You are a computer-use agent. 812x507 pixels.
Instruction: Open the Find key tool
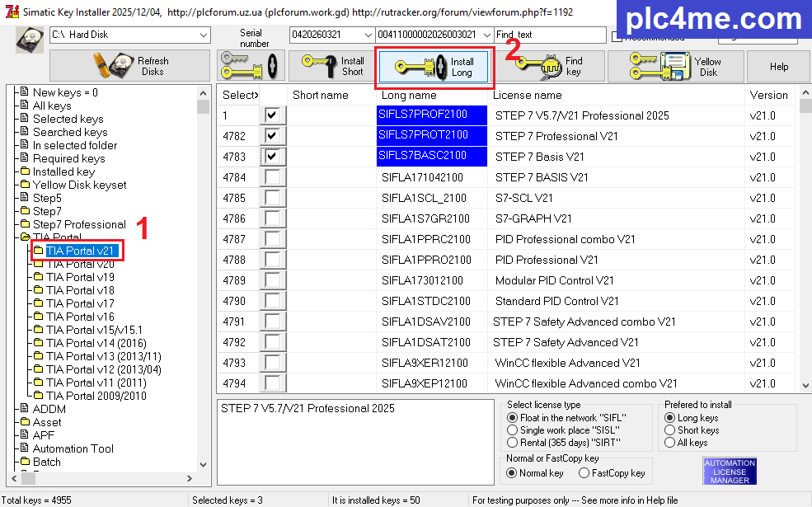click(x=549, y=66)
